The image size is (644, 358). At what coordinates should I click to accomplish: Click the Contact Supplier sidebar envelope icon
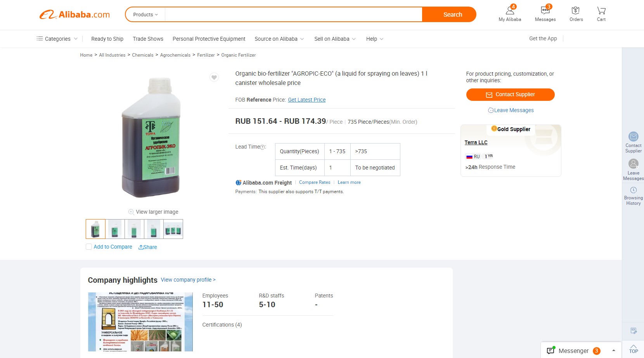click(634, 137)
